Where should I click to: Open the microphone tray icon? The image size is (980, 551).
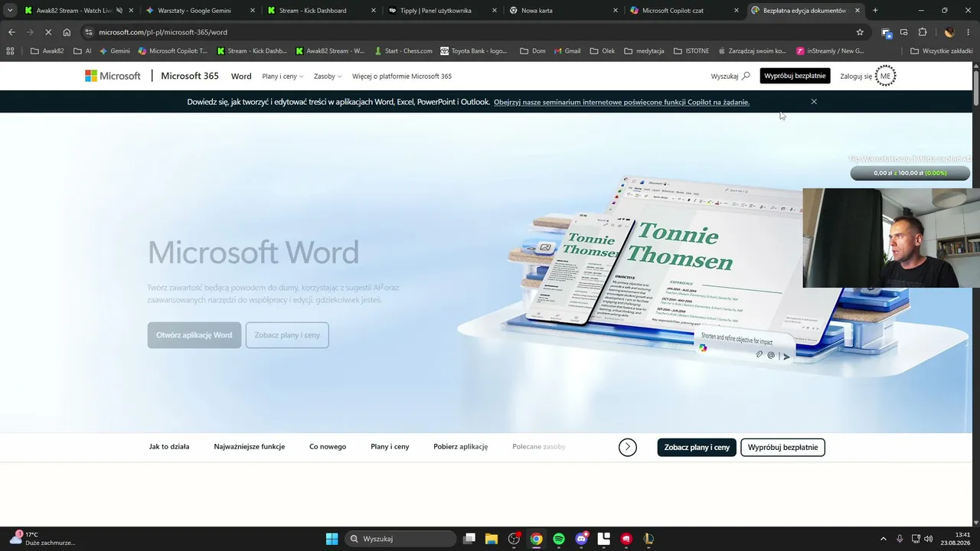(x=900, y=539)
